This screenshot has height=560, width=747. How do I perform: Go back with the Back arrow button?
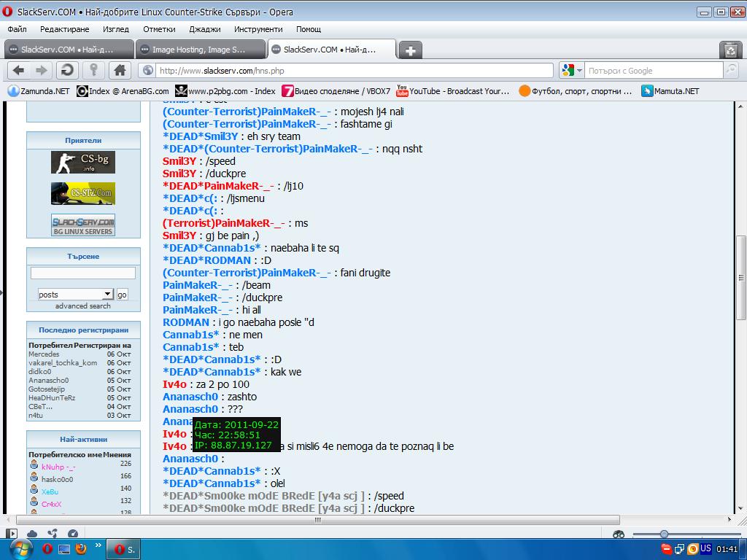point(18,71)
